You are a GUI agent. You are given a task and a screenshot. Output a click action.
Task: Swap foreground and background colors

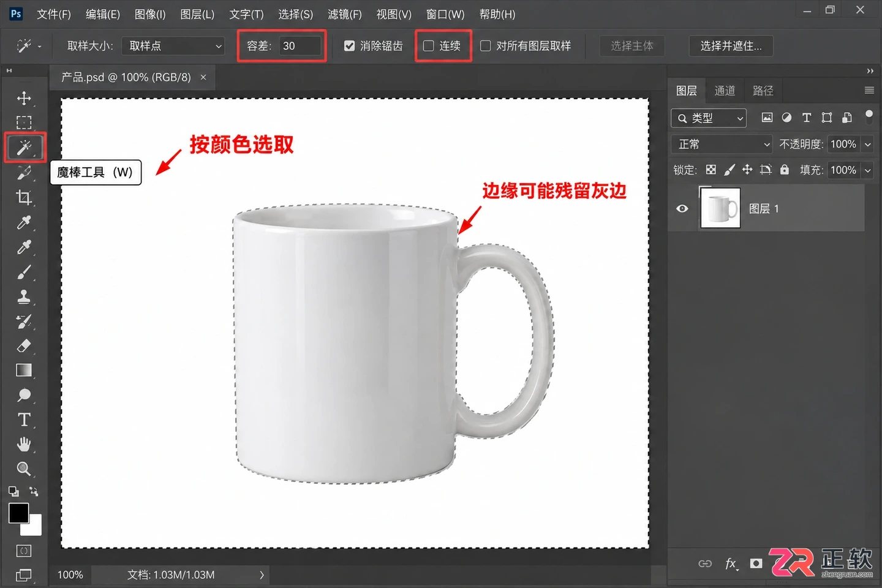click(x=34, y=491)
